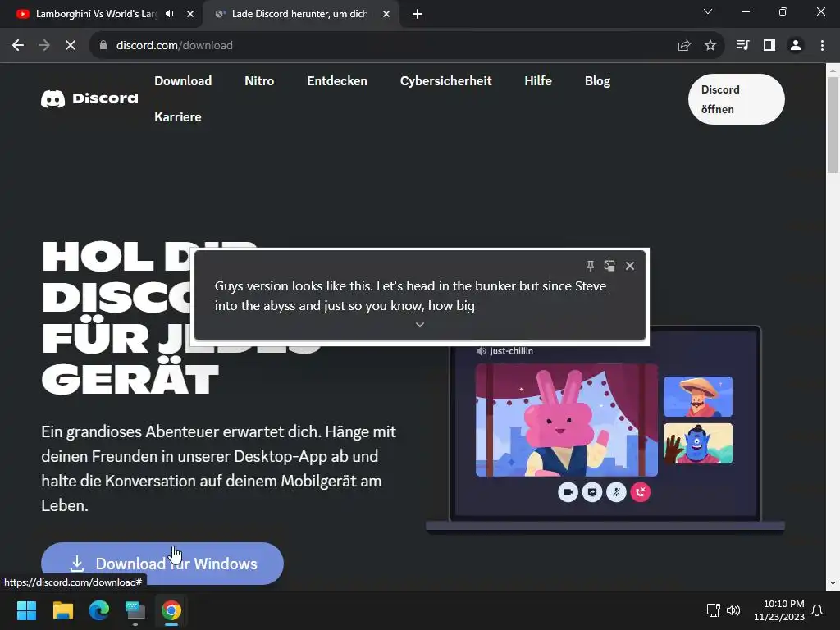This screenshot has height=630, width=840.
Task: Stop page loading with X button
Action: (x=71, y=46)
